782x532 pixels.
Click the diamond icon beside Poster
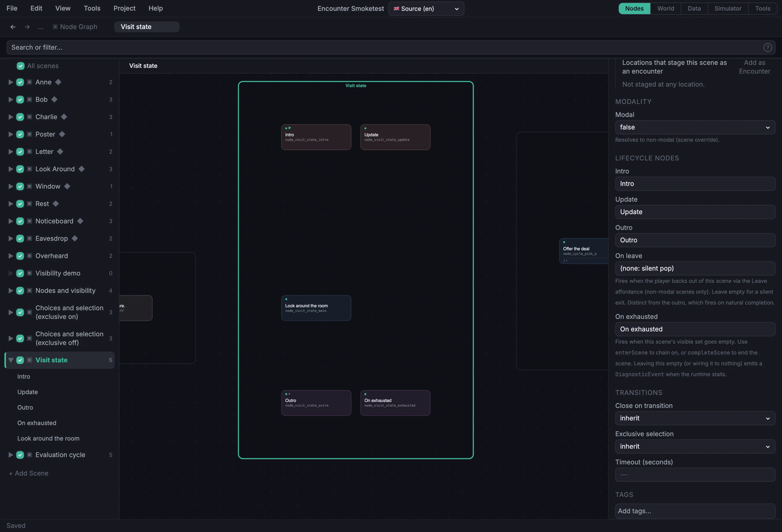[x=62, y=134]
